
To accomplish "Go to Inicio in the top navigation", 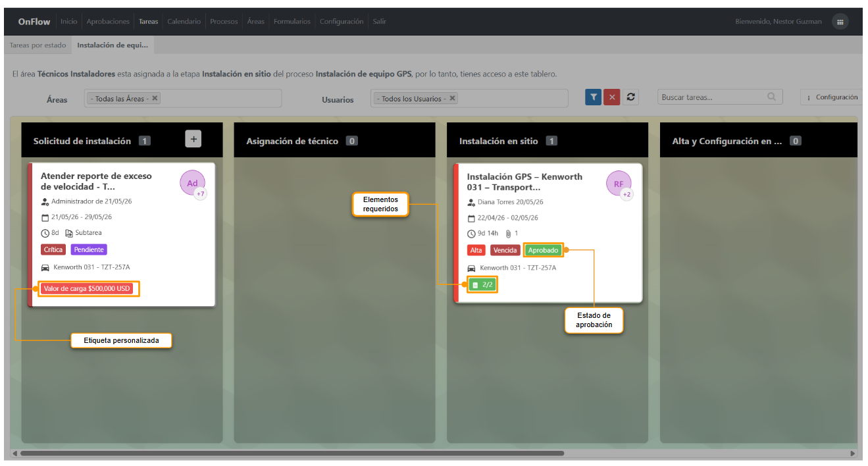I will (69, 22).
